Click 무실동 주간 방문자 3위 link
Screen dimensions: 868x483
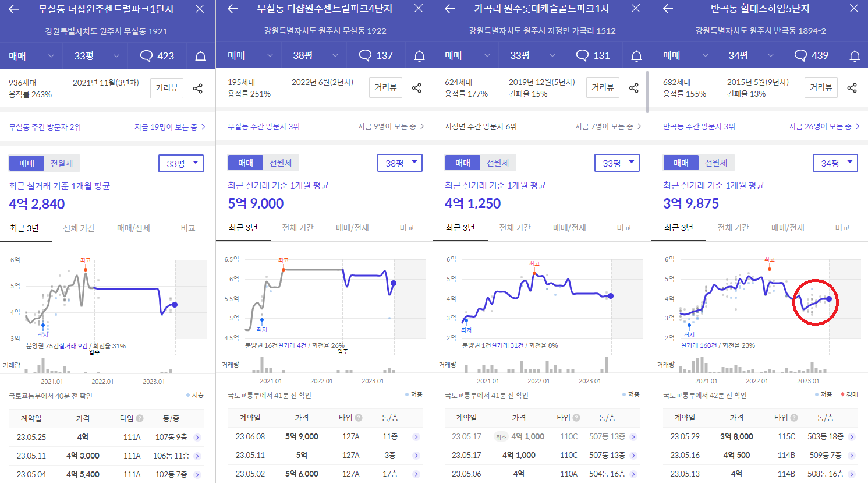[x=264, y=126]
